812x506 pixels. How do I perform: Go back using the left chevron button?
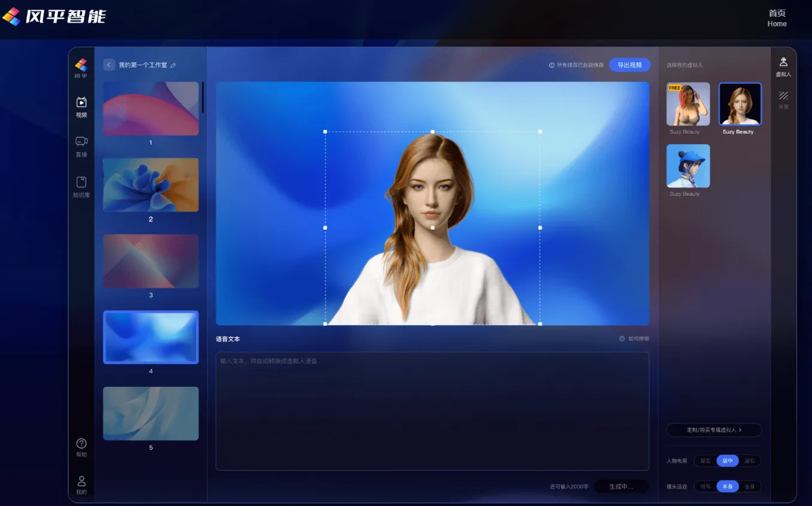point(109,65)
